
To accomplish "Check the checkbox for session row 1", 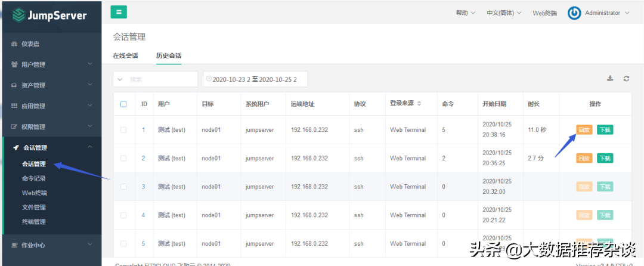I will 123,130.
